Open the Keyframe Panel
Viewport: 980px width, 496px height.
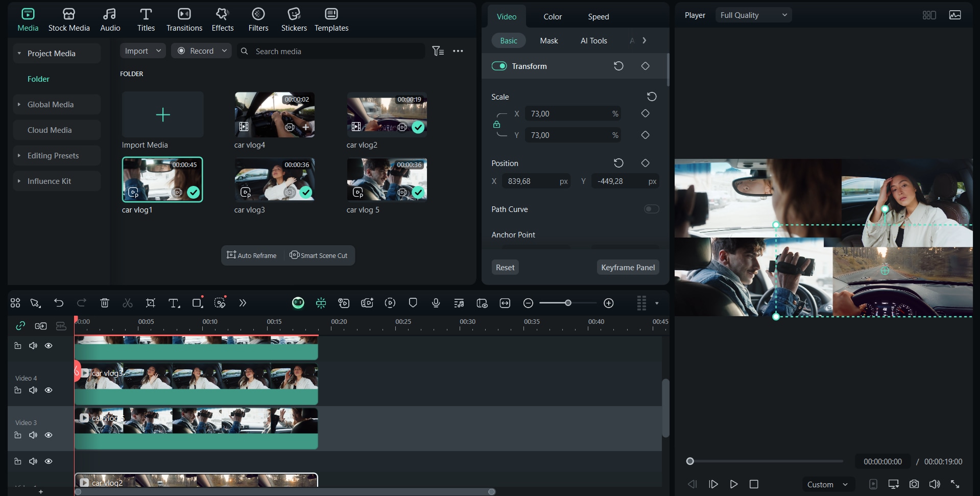point(628,267)
